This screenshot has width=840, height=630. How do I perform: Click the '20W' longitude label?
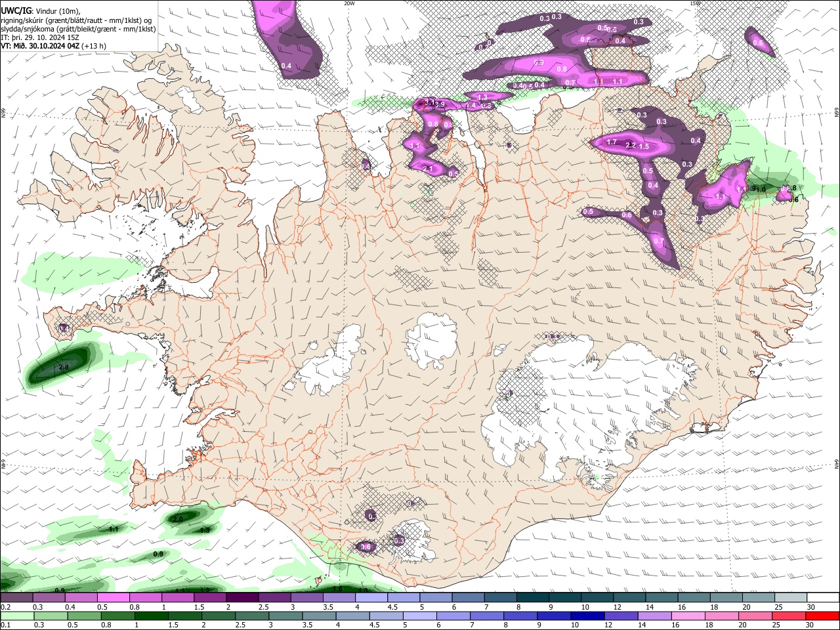tap(348, 3)
